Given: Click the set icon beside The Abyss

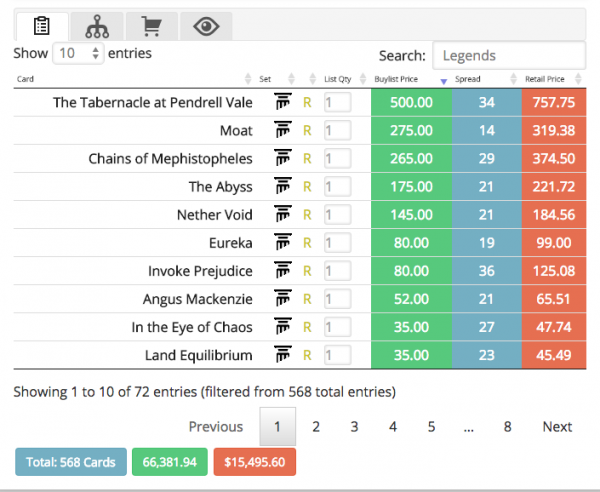Looking at the screenshot, I should pyautogui.click(x=283, y=186).
